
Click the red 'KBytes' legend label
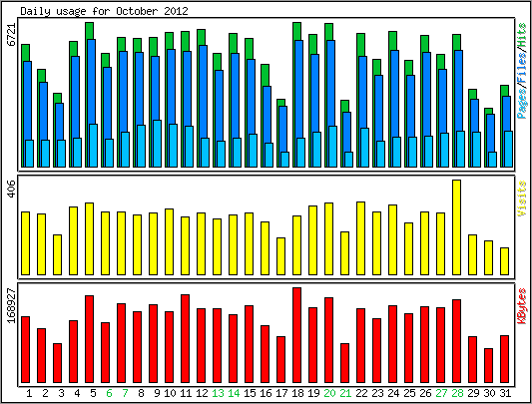tap(522, 306)
